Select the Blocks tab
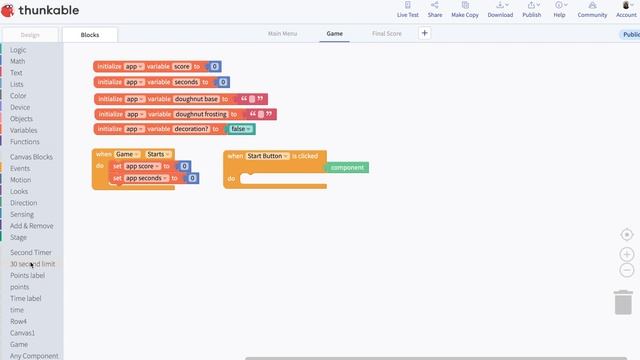The width and height of the screenshot is (640, 360). (x=90, y=35)
